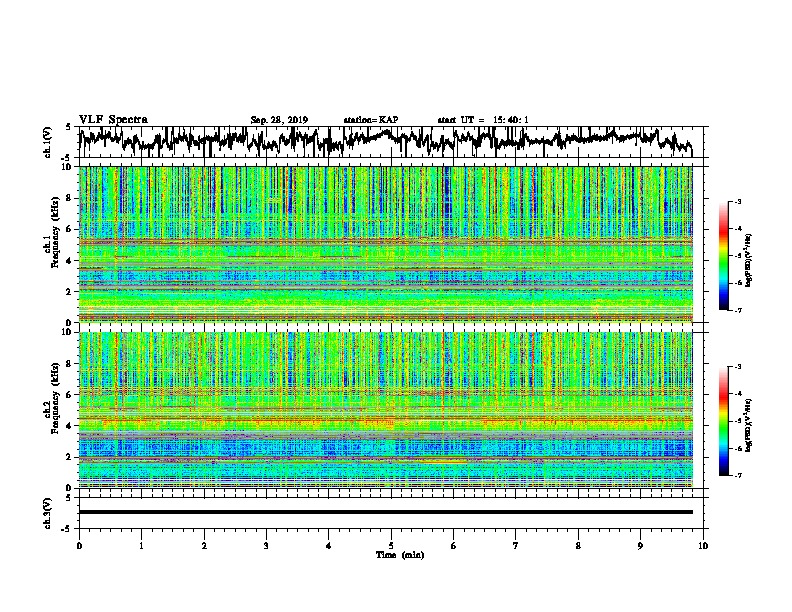Click the time-axis tick label '10'

703,546
